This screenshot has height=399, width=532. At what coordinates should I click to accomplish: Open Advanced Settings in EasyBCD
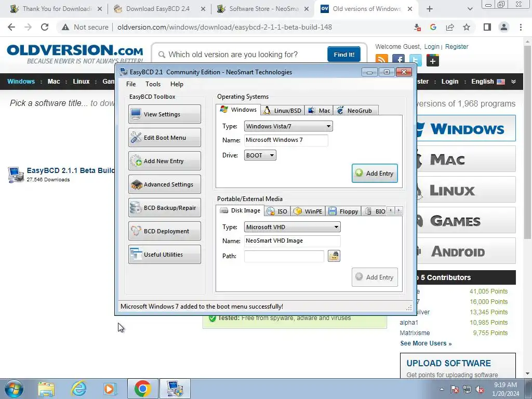(165, 184)
